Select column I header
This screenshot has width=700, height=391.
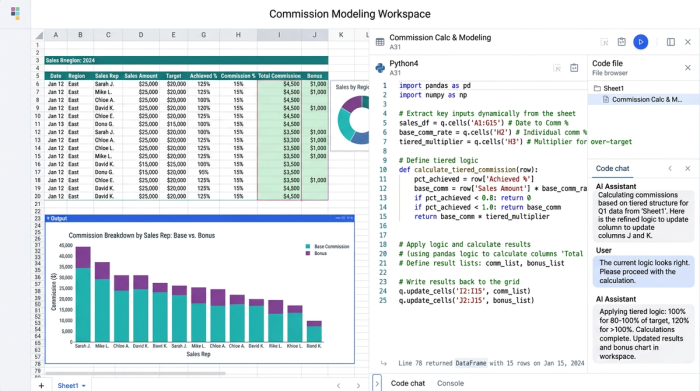[x=279, y=35]
